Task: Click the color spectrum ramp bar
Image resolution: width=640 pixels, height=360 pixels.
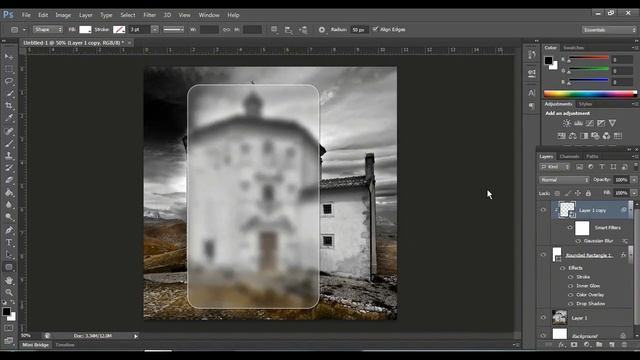Action: (590, 93)
